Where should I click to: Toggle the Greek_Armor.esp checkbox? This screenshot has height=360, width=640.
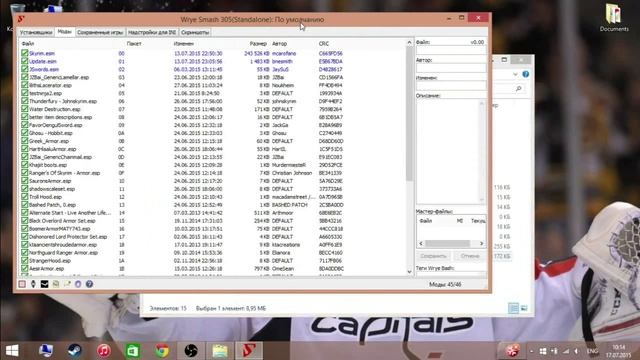[24, 141]
